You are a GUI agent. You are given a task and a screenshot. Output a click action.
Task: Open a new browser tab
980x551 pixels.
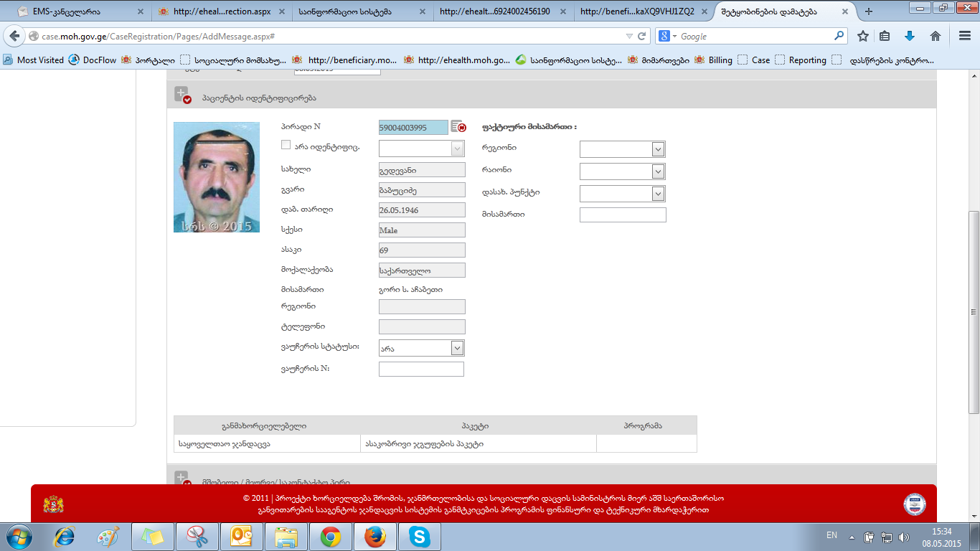click(x=869, y=11)
